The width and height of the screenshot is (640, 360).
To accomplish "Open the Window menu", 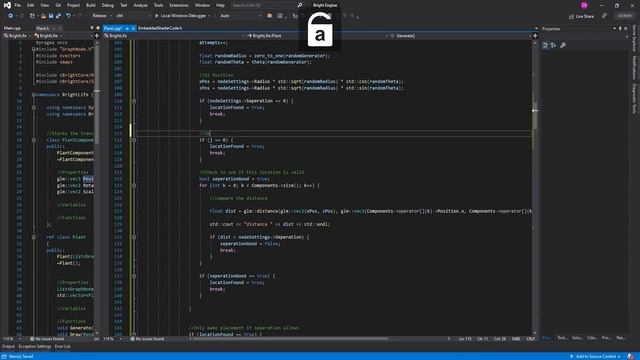I will [x=202, y=5].
